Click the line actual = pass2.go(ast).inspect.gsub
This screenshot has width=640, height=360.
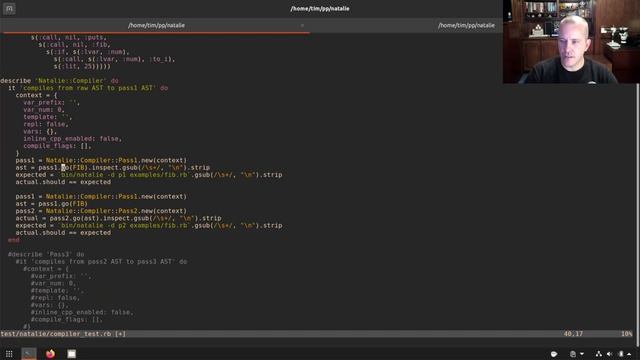tap(118, 218)
